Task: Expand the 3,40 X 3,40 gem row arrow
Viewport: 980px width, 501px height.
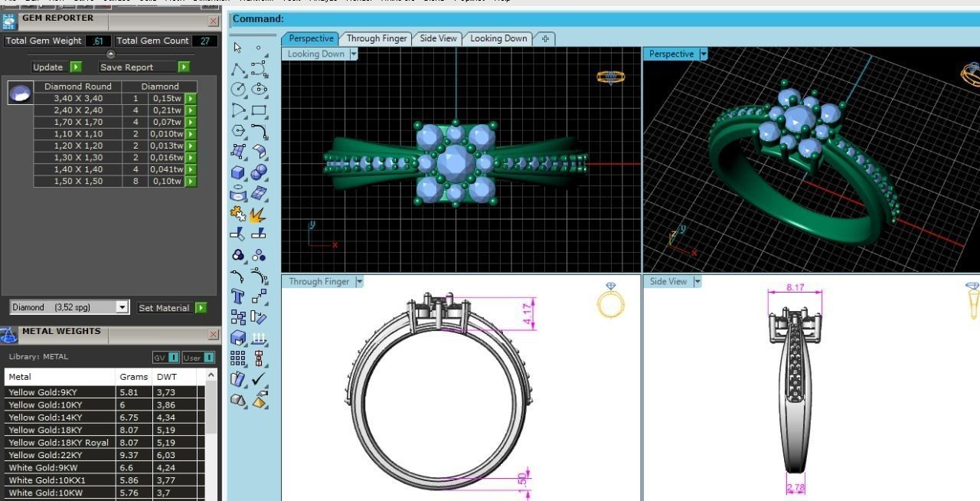Action: [x=191, y=98]
